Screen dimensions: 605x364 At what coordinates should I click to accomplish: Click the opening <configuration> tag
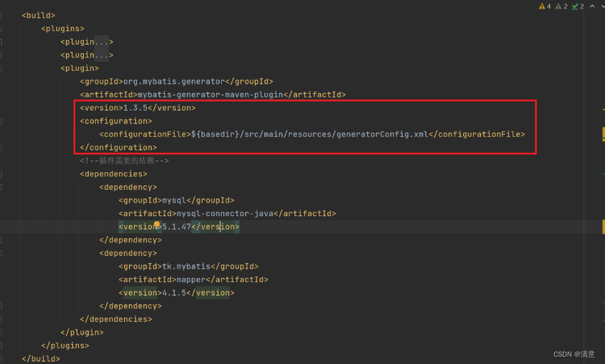pos(116,121)
